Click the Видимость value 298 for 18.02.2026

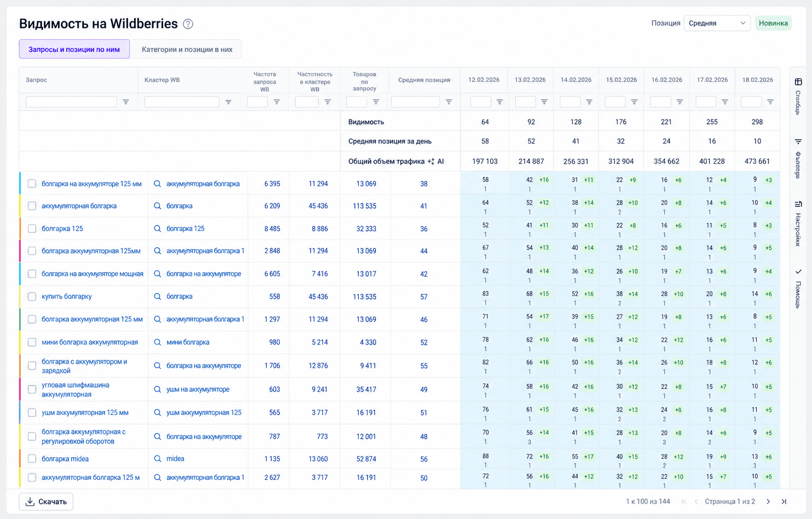757,122
